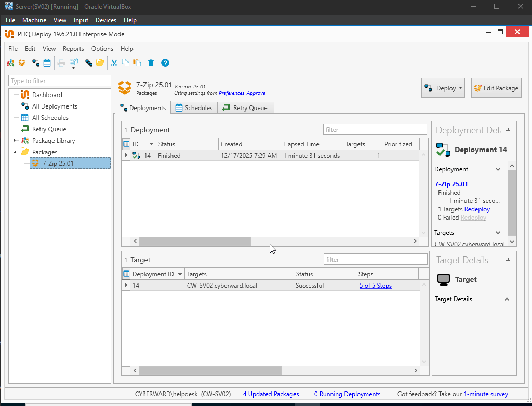Image resolution: width=532 pixels, height=406 pixels.
Task: Expand the Package Library tree node
Action: [x=15, y=140]
